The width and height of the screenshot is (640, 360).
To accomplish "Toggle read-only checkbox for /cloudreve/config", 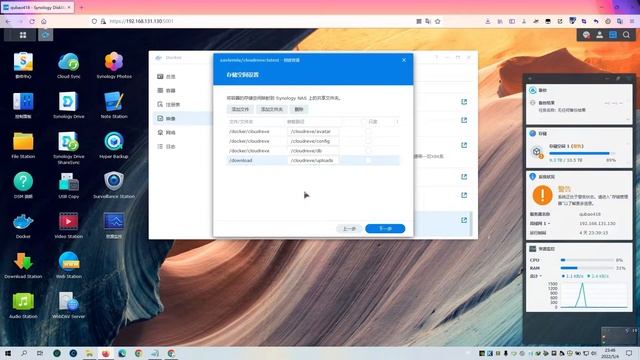I will pyautogui.click(x=368, y=141).
